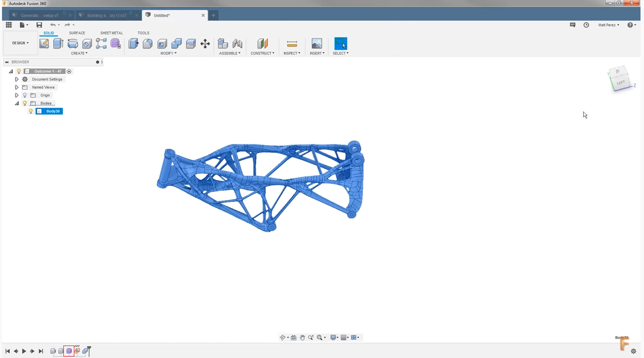The width and height of the screenshot is (644, 358).
Task: Jump to the timeline beginning
Action: click(x=7, y=352)
